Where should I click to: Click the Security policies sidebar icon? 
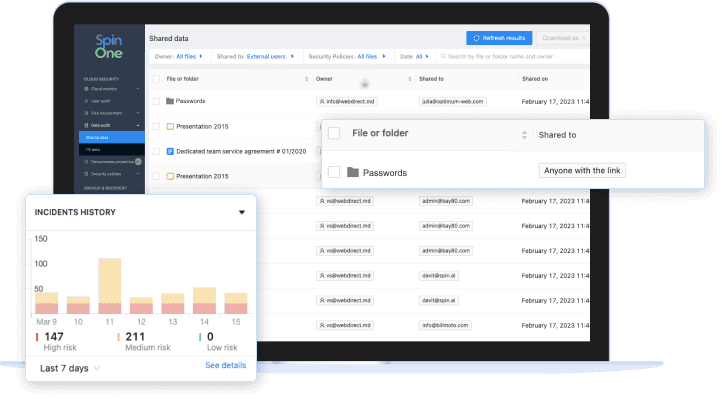click(x=86, y=174)
